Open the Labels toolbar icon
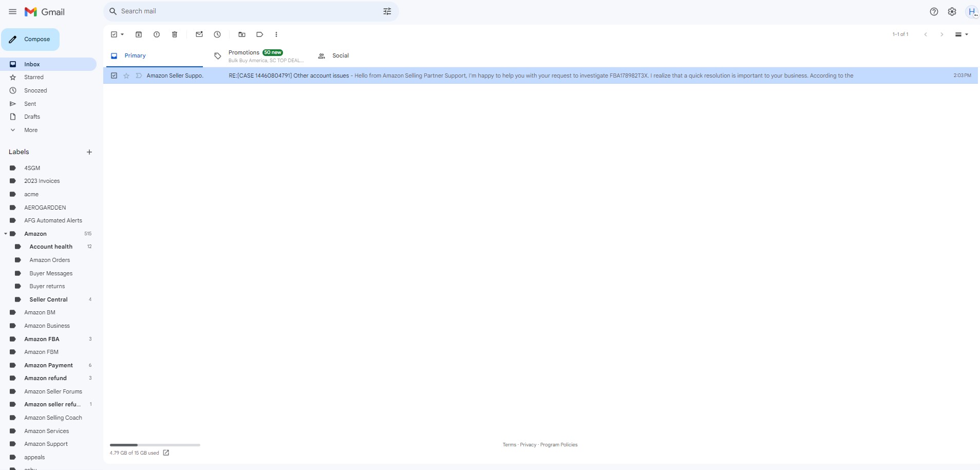The width and height of the screenshot is (980, 470). pyautogui.click(x=260, y=34)
